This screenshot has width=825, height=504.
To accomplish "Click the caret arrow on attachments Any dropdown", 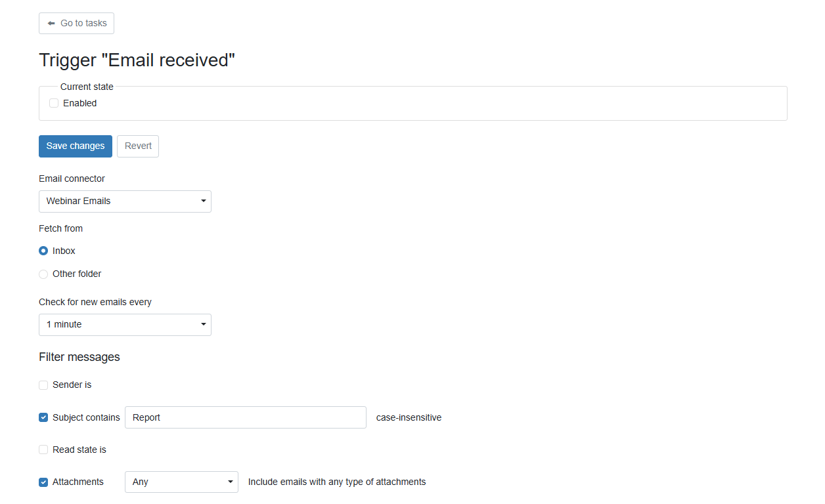I will tap(231, 482).
